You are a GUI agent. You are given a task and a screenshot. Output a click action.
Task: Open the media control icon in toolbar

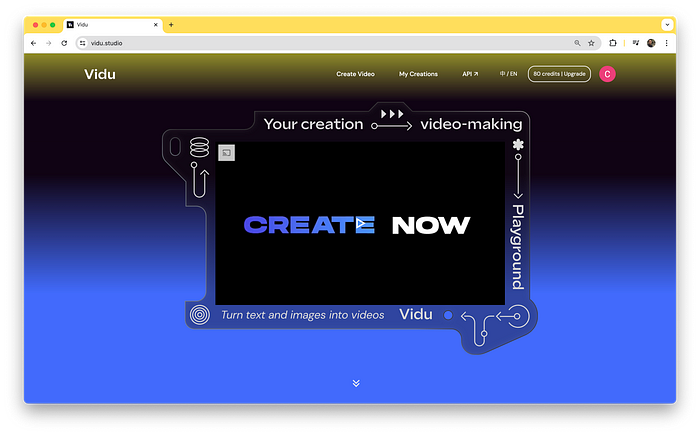[636, 43]
